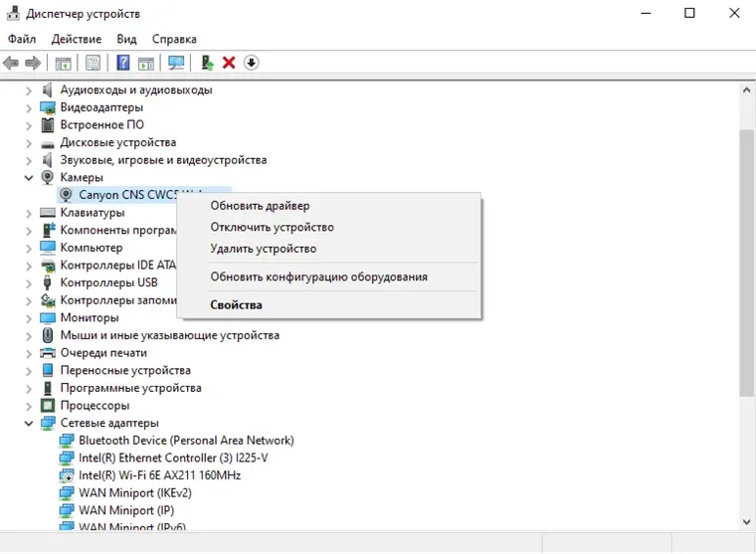Select Intel(R) Ethernet Controller (3) I225-V
This screenshot has height=554, width=756.
pos(173,458)
